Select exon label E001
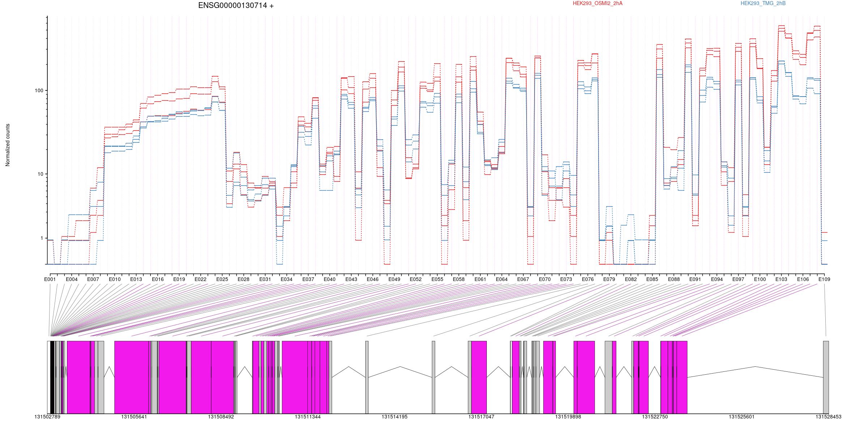The width and height of the screenshot is (868, 434). coord(50,279)
